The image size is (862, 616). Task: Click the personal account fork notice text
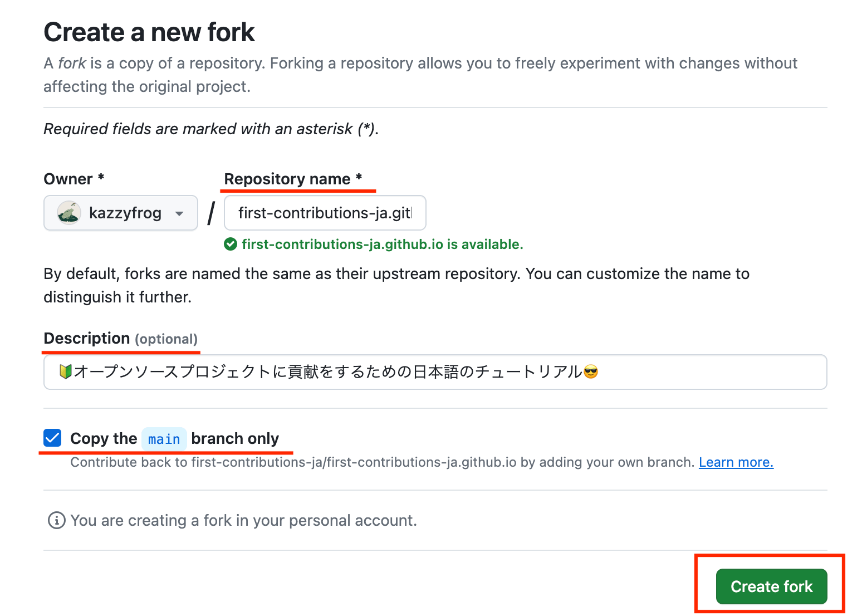tap(243, 520)
